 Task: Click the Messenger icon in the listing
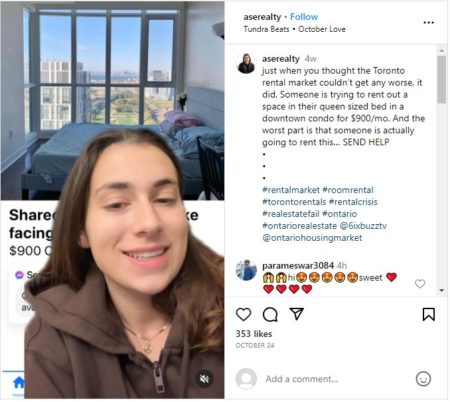click(x=19, y=275)
